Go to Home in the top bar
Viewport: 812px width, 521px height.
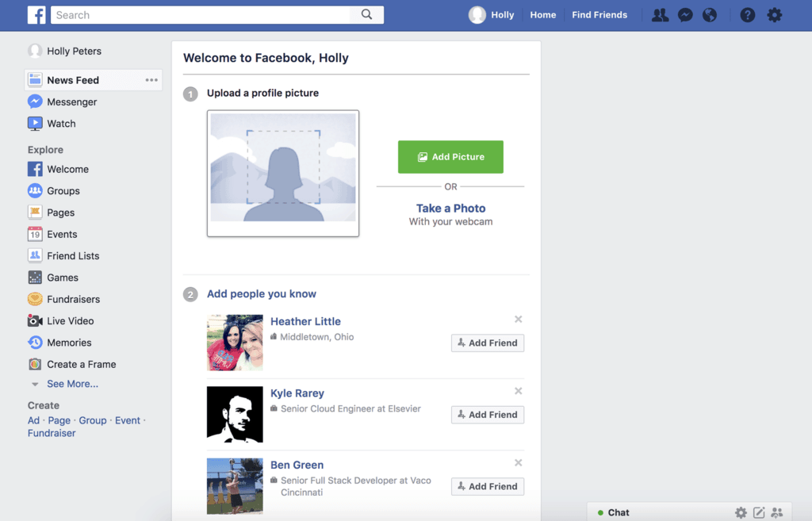[x=542, y=15]
